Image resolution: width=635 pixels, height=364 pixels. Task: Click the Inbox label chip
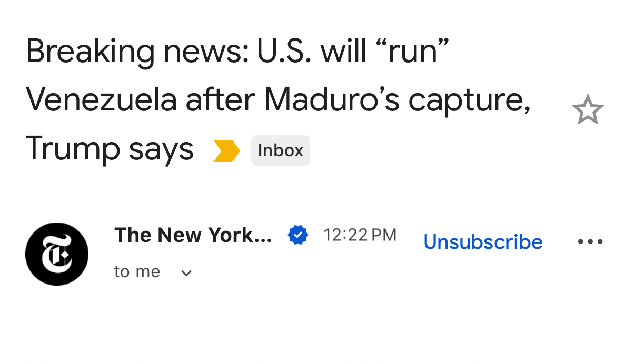tap(280, 151)
